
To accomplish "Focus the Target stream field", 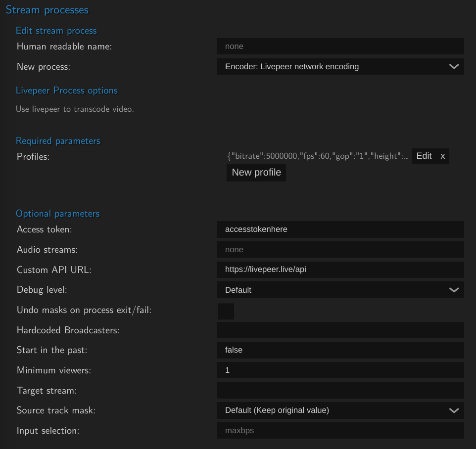I will coord(340,390).
